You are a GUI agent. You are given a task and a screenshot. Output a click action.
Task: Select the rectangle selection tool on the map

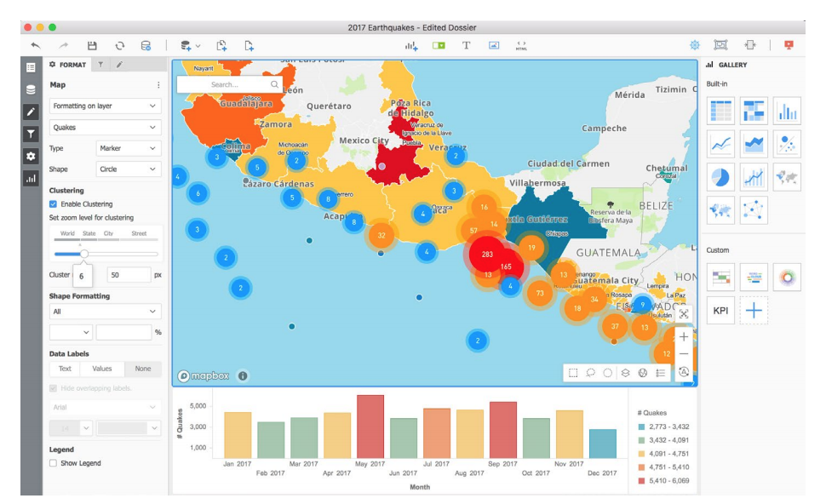574,373
